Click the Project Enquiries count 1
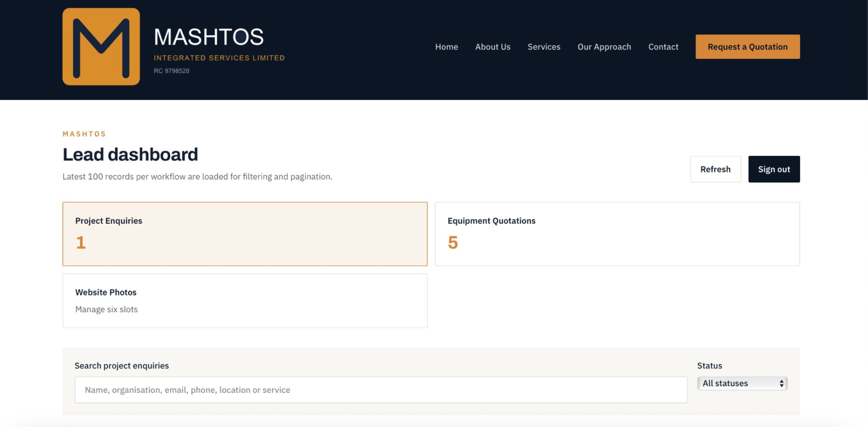This screenshot has width=868, height=427. click(81, 243)
